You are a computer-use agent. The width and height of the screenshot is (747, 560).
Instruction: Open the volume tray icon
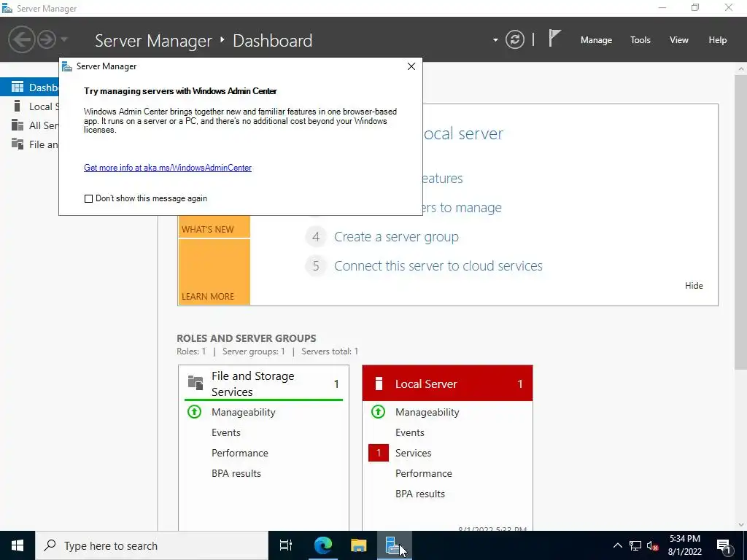coord(652,545)
